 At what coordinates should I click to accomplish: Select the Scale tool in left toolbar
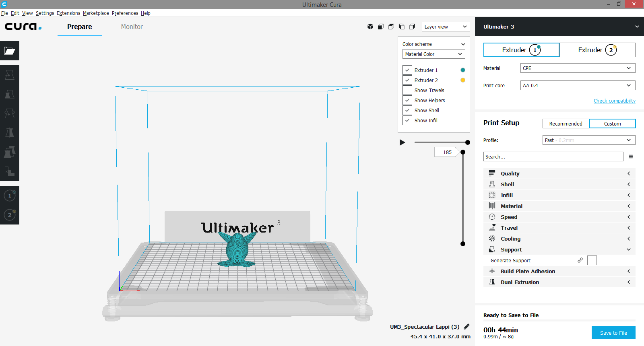click(x=10, y=94)
